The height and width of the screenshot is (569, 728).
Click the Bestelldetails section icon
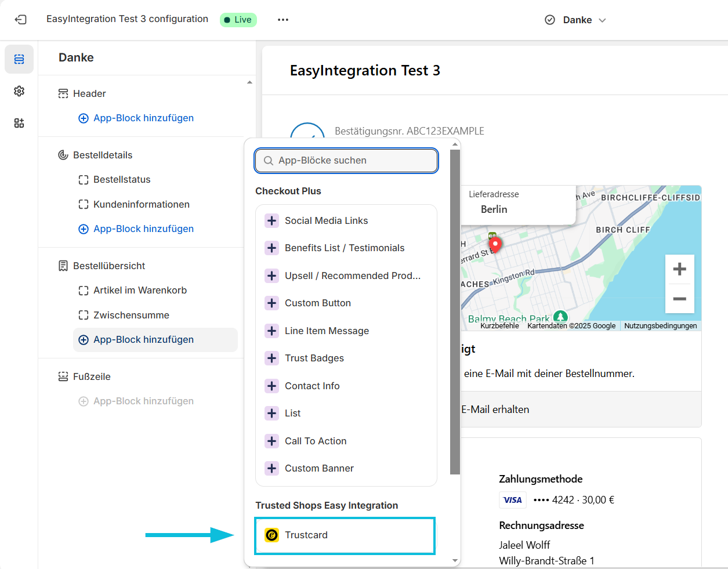tap(63, 155)
